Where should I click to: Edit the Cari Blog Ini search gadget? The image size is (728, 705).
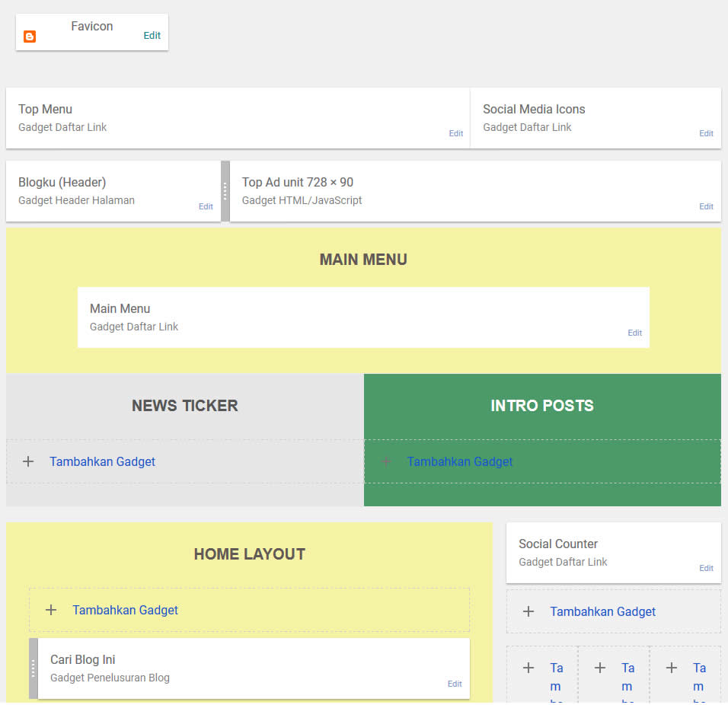point(455,684)
